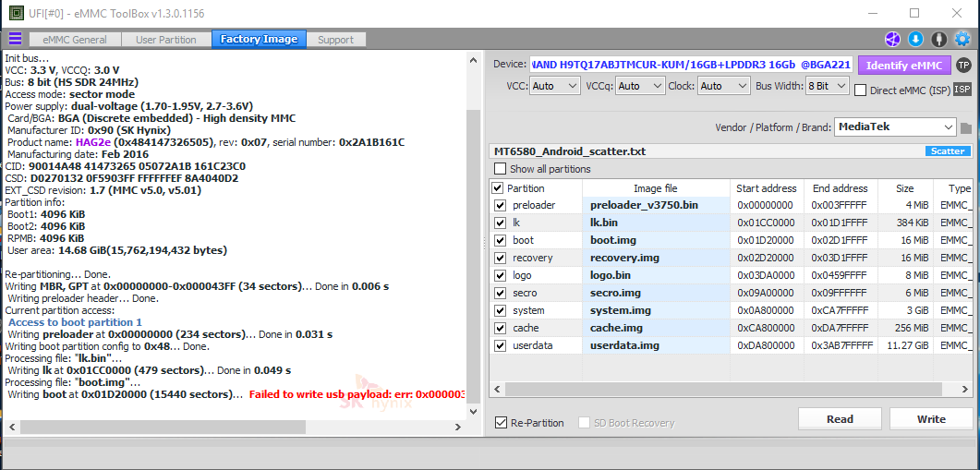Select the Factory Image tab
Screen dimensions: 980x470
pyautogui.click(x=259, y=39)
